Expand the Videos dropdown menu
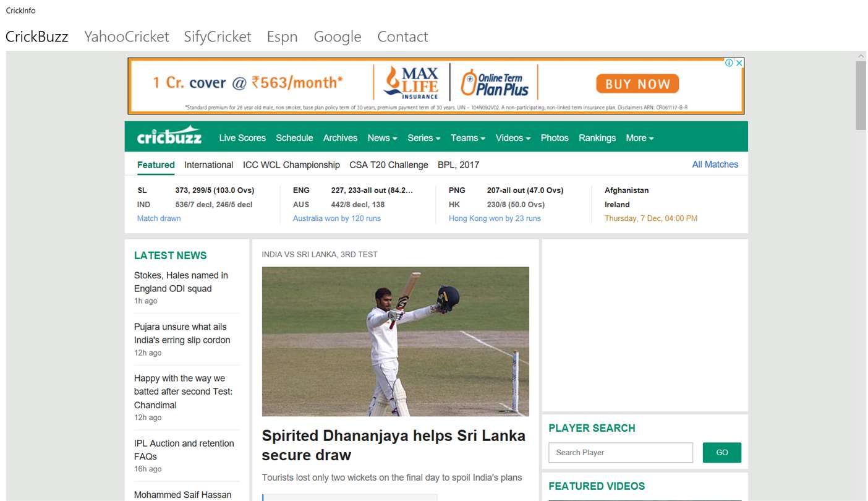Viewport: 868px width, 501px height. [x=513, y=138]
